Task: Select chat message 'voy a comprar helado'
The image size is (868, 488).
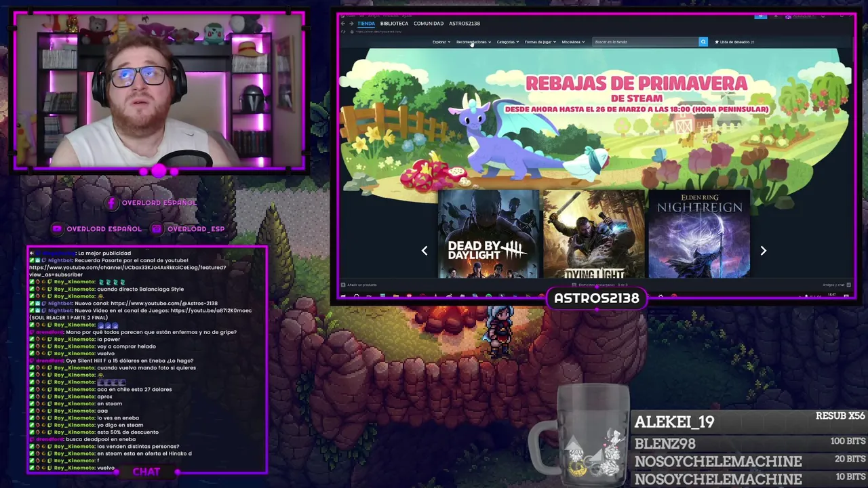Action: click(126, 346)
